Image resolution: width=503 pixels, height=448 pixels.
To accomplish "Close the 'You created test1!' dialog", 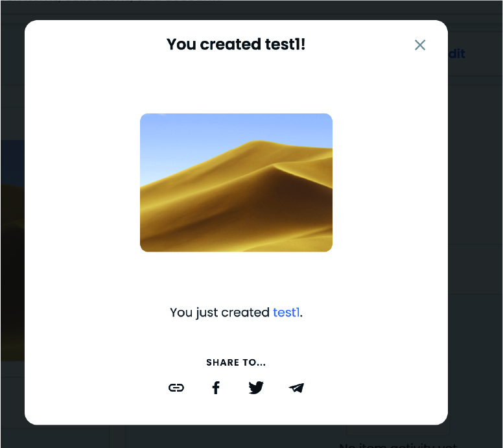I will pos(420,45).
